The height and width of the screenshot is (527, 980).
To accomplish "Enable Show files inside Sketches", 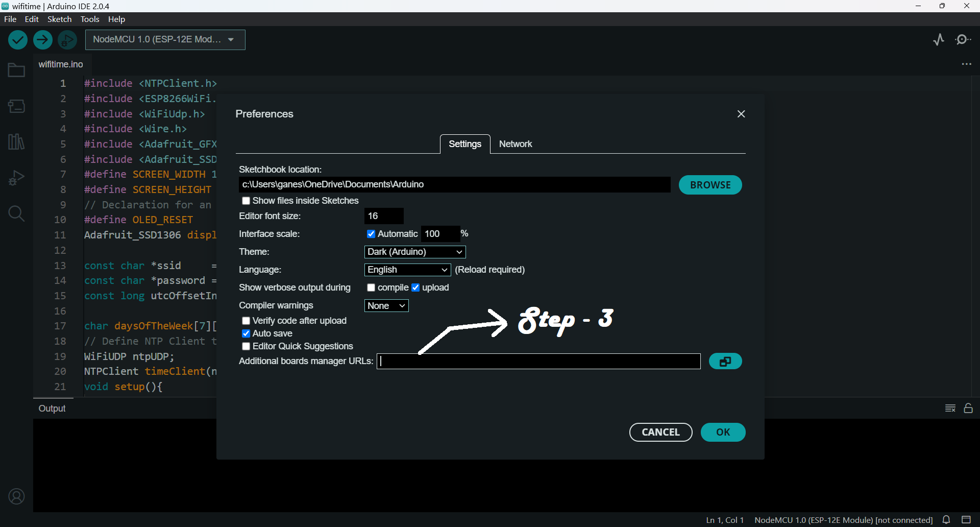I will [x=246, y=201].
